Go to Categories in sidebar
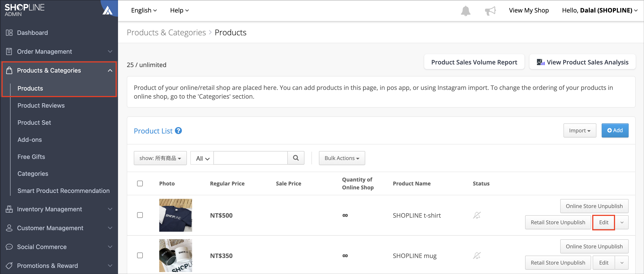 pos(33,174)
